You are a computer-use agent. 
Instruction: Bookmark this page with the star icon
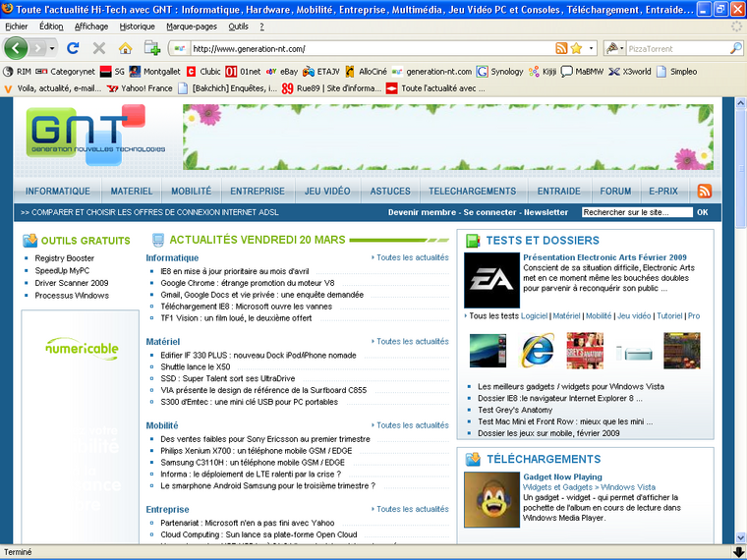(576, 48)
